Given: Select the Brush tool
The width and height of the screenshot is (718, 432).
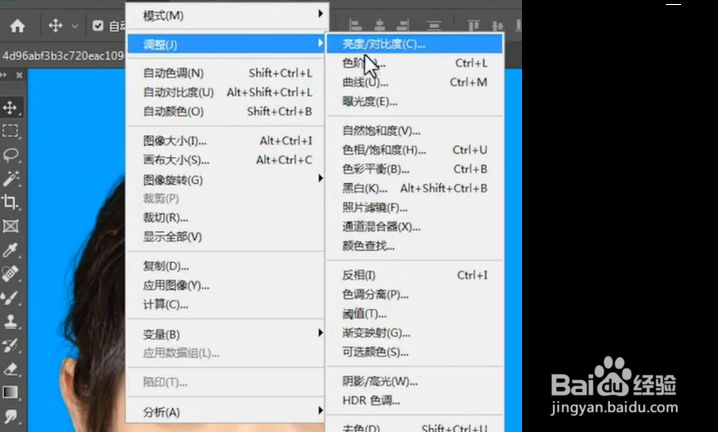Looking at the screenshot, I should click(x=11, y=297).
